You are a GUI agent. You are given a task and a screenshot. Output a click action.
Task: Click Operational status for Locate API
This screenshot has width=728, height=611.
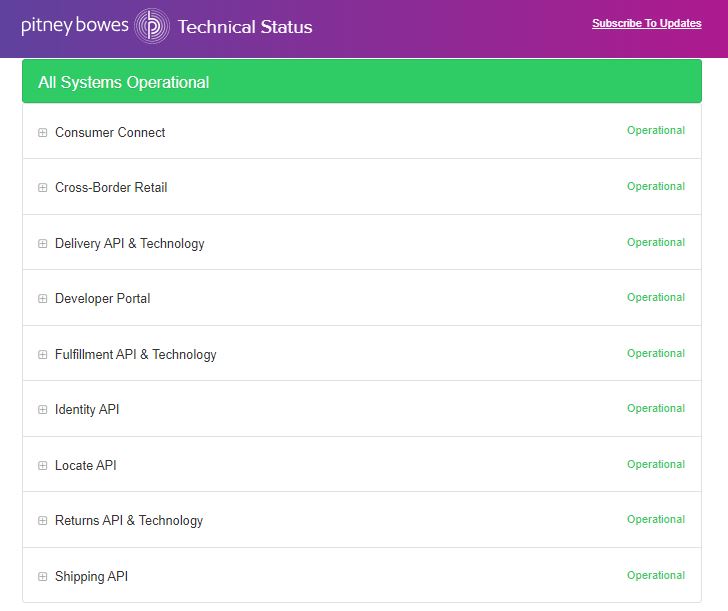click(656, 464)
